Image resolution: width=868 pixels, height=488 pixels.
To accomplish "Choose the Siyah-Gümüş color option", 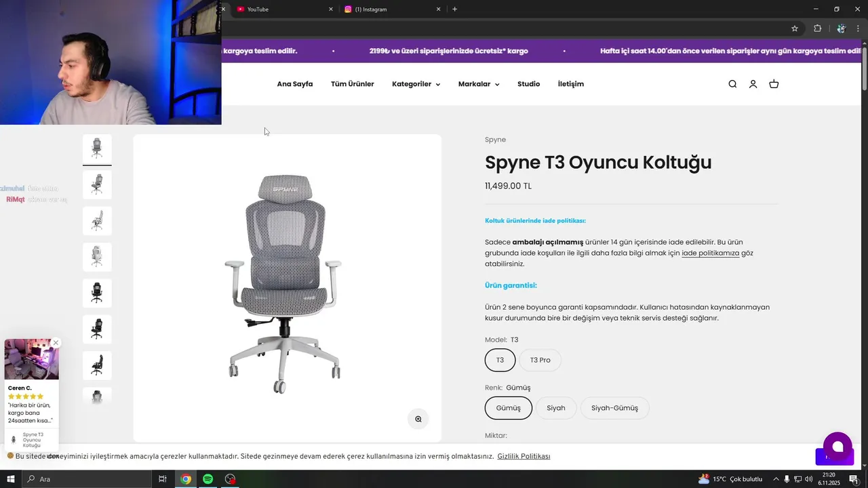I will pos(614,408).
